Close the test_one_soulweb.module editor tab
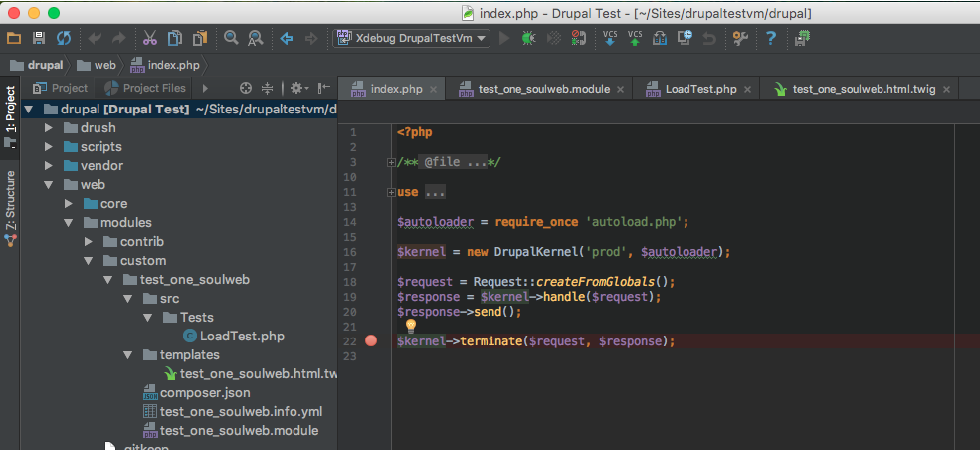This screenshot has height=450, width=980. (x=620, y=90)
